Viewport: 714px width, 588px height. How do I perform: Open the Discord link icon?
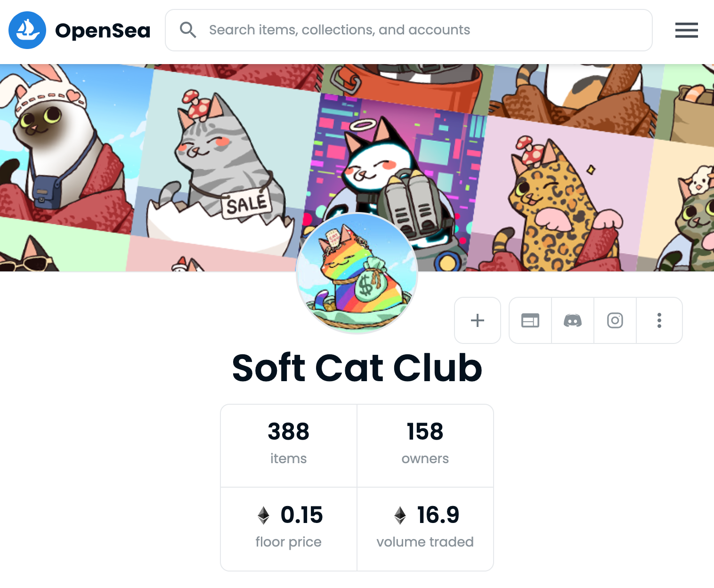click(x=573, y=320)
